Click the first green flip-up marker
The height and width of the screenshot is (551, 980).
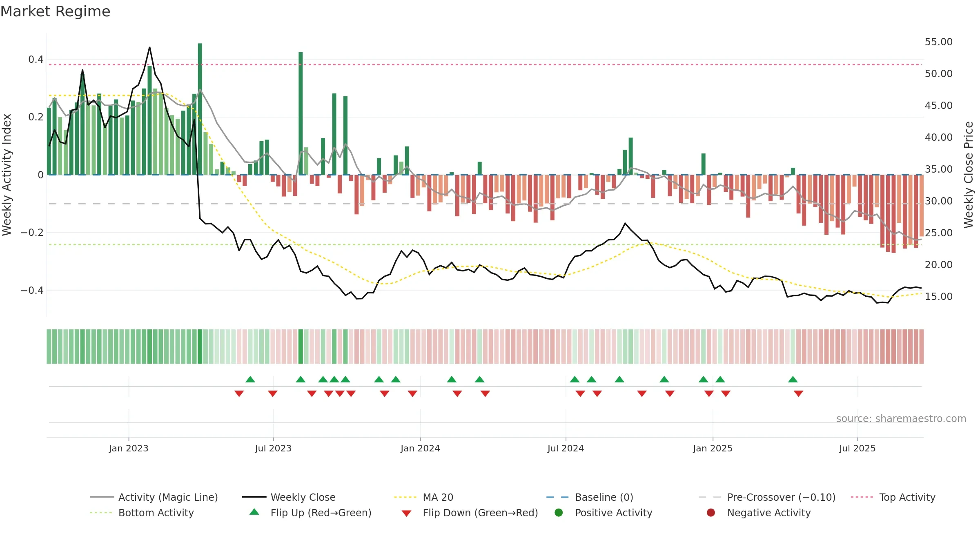point(250,379)
